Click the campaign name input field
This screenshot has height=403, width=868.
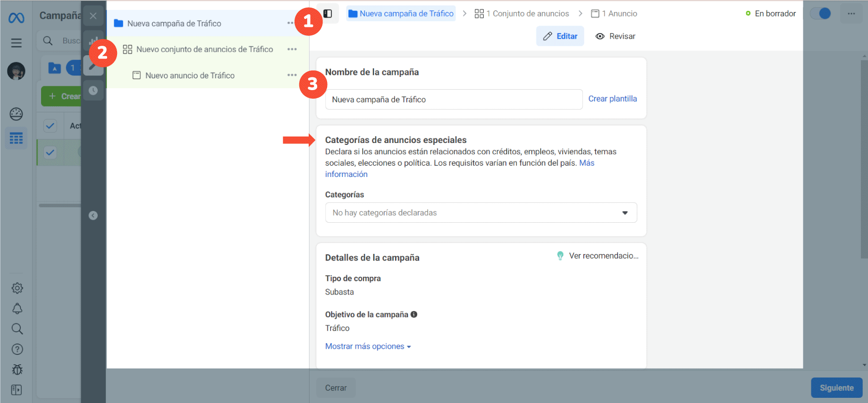click(x=454, y=100)
